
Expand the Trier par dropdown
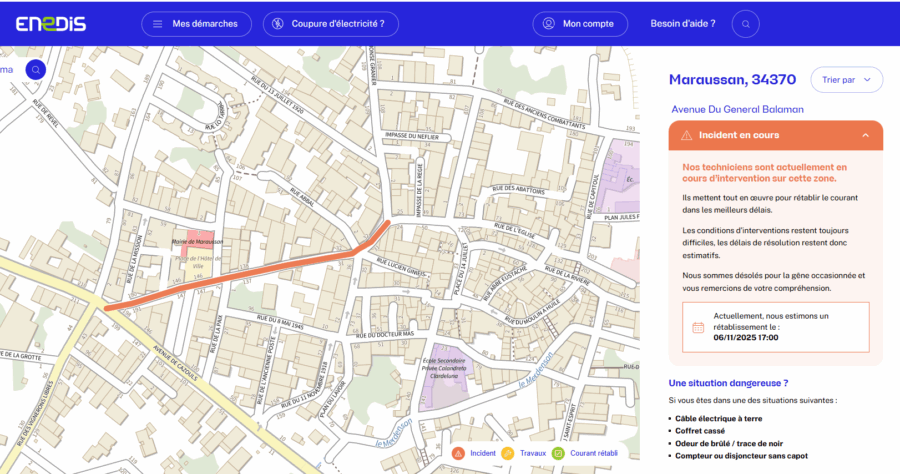846,79
